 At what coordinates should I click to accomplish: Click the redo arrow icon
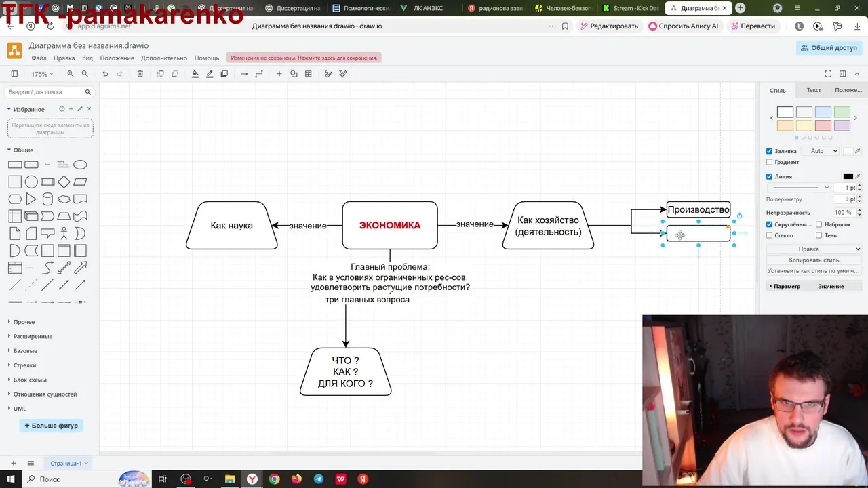click(x=120, y=74)
